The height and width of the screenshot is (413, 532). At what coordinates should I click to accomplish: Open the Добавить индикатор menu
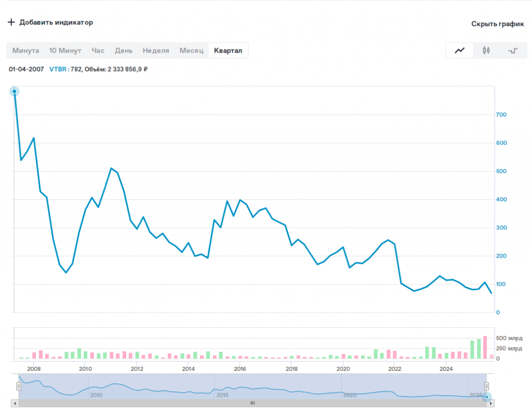(x=56, y=22)
